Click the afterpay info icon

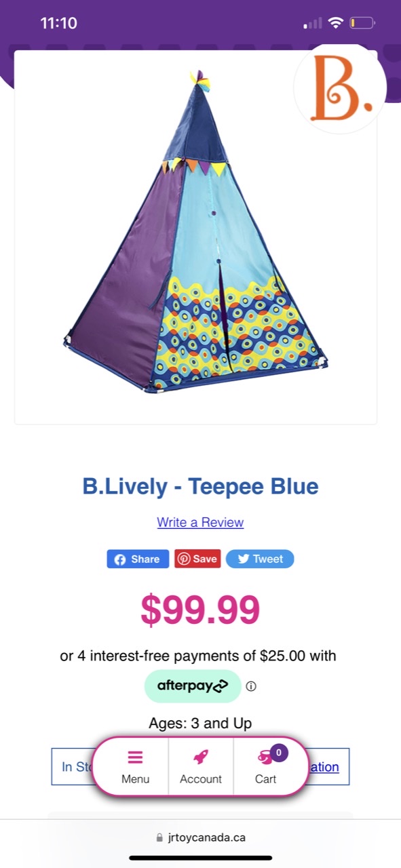(x=251, y=686)
